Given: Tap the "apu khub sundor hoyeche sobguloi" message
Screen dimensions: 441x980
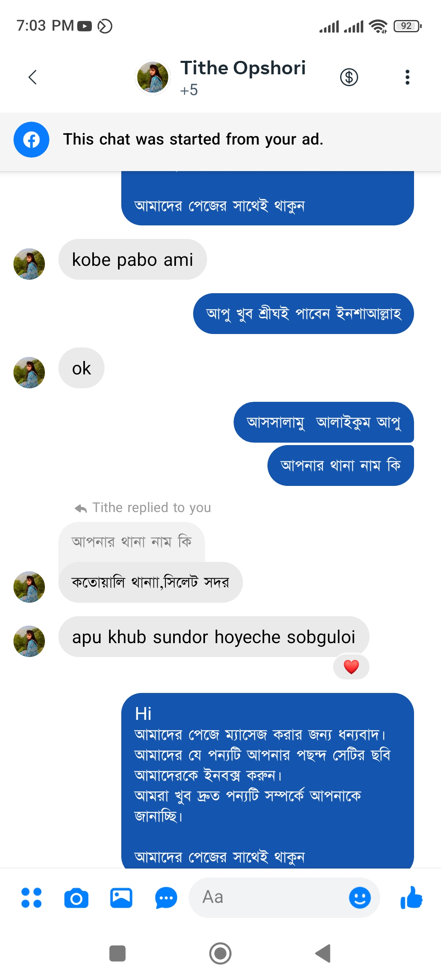Looking at the screenshot, I should coord(214,637).
